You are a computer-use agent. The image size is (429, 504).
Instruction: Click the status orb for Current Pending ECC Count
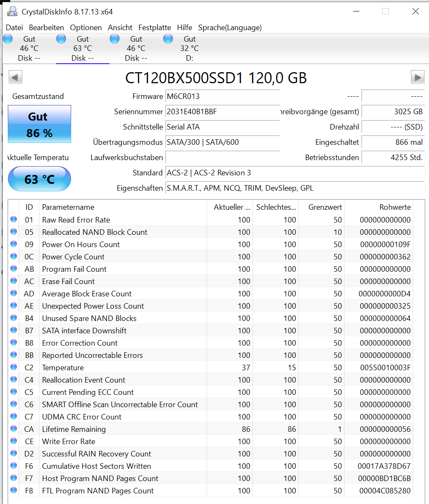(14, 391)
